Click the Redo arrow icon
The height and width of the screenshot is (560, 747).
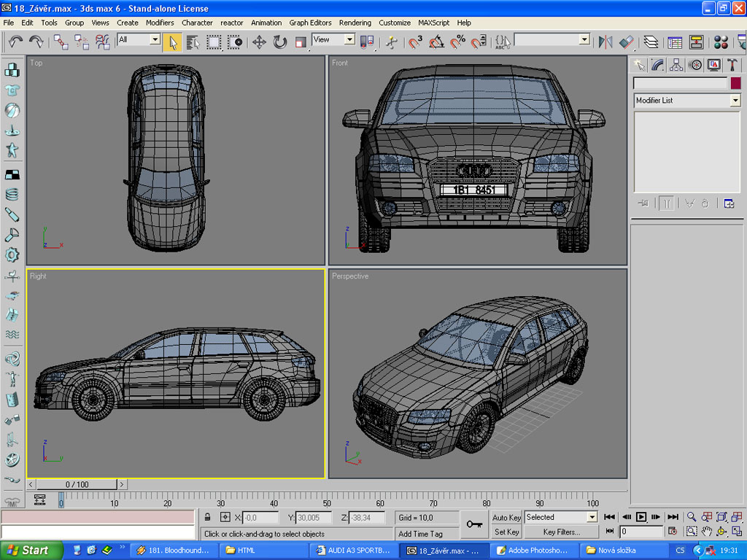point(36,42)
